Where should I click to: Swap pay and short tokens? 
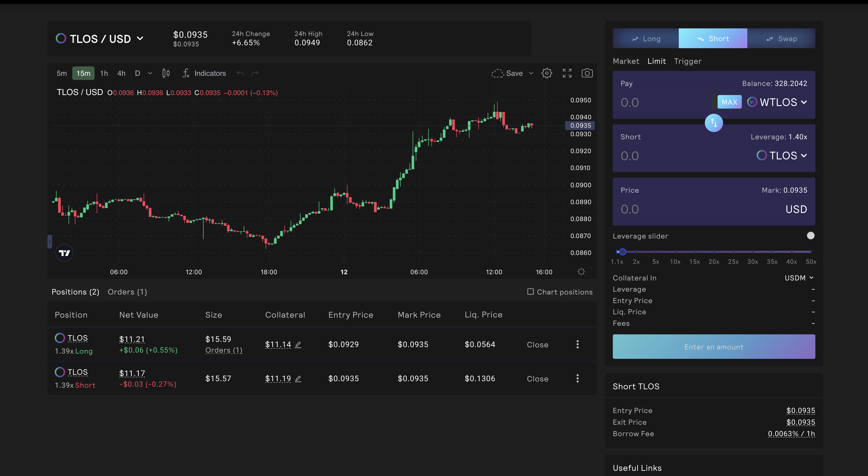pyautogui.click(x=714, y=123)
